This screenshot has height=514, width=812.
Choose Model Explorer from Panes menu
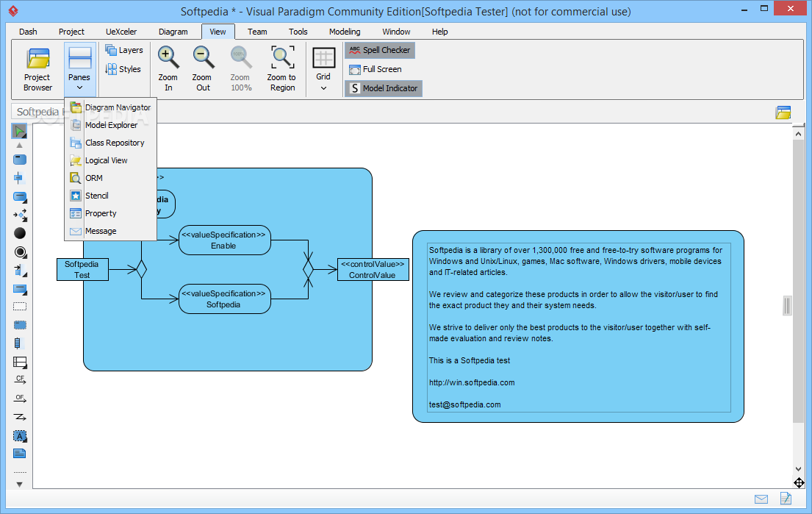click(110, 125)
